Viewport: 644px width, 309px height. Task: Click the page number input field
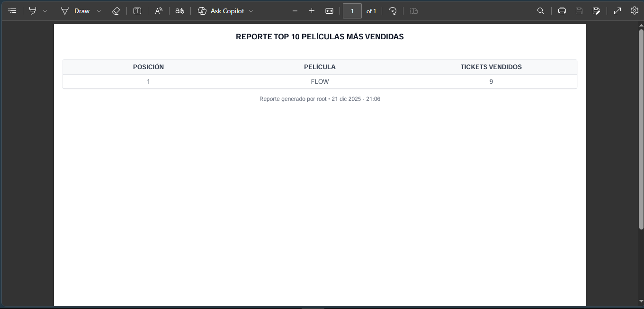pyautogui.click(x=352, y=11)
